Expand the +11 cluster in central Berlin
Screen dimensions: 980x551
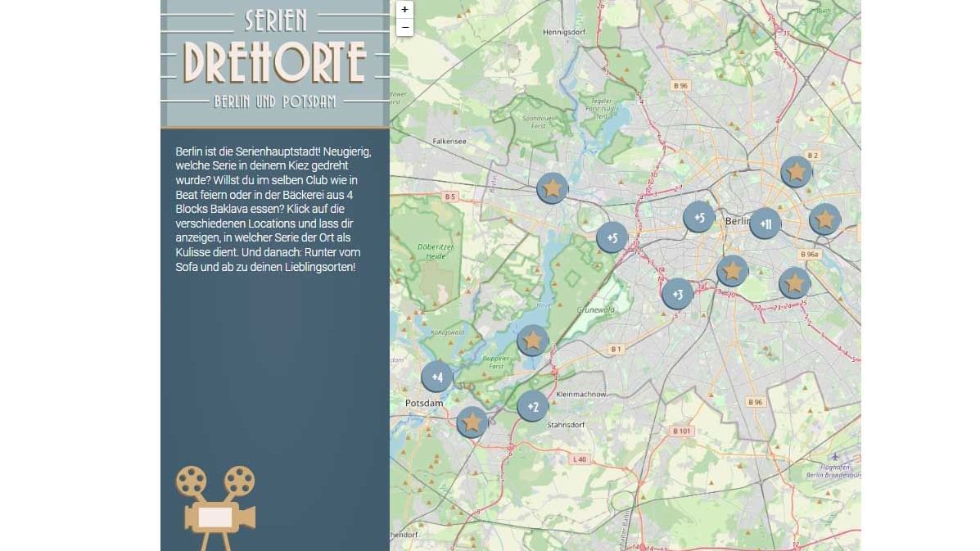(764, 223)
